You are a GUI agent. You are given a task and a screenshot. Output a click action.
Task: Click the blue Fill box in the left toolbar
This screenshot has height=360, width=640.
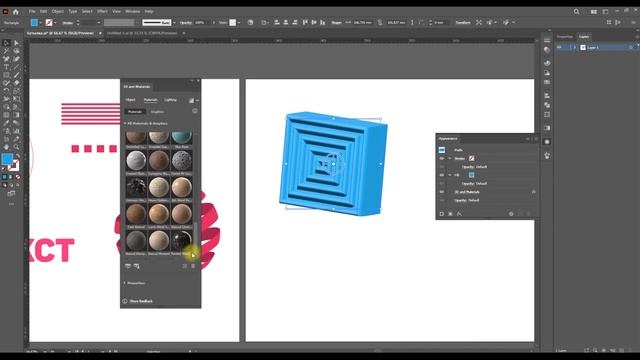7,158
